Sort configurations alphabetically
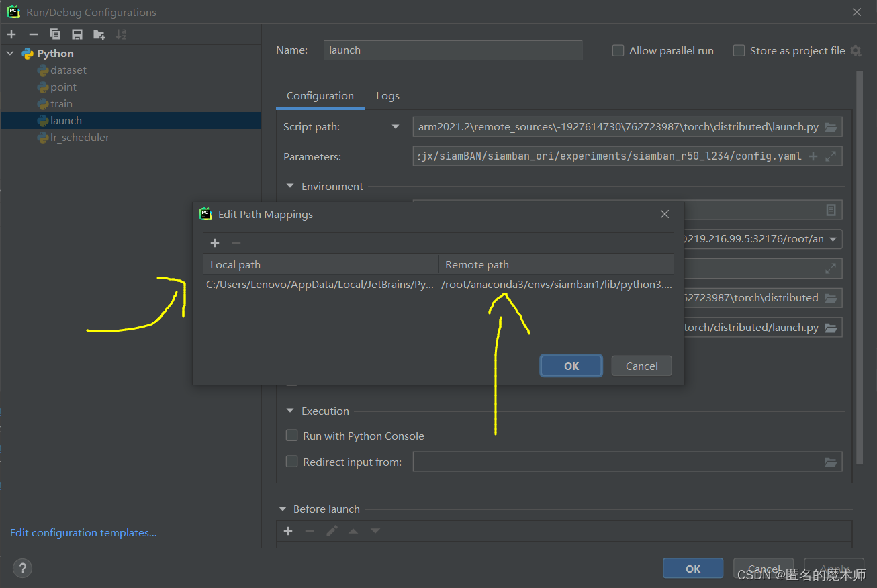 tap(119, 34)
